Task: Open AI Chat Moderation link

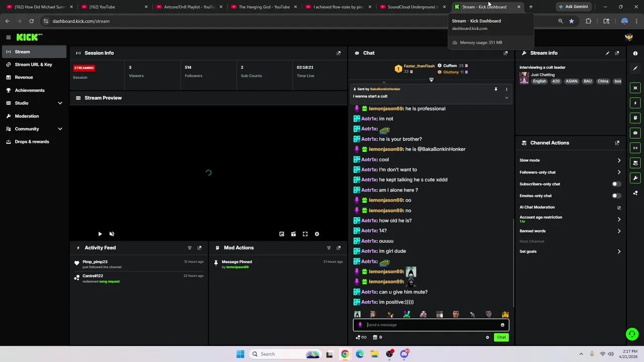Action: coord(570,207)
